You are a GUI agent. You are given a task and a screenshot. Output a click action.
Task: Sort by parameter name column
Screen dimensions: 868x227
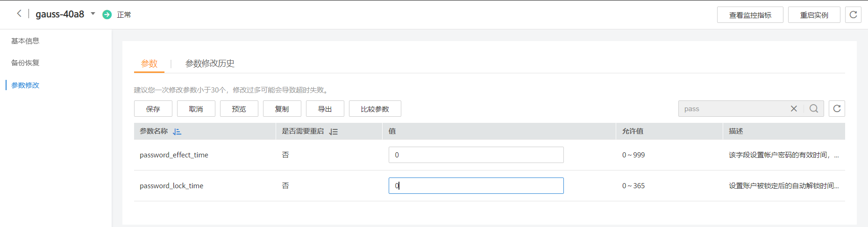coord(177,132)
